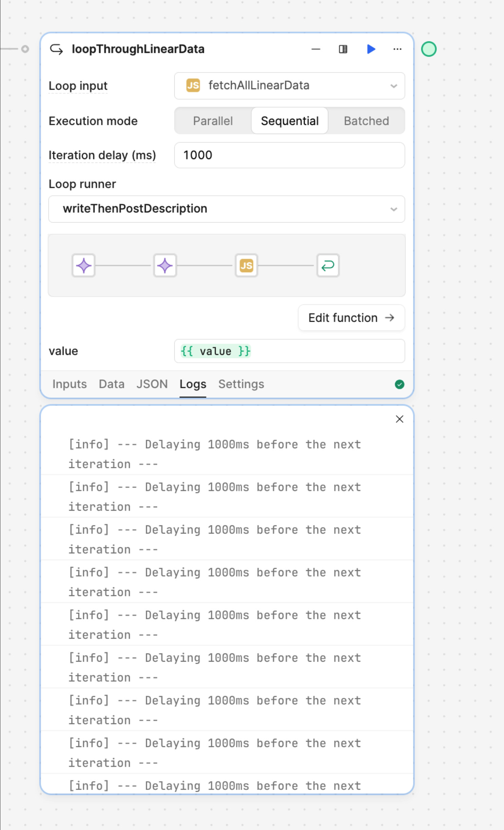
Task: Expand the writeThenPostDescription loop runner dropdown
Action: 227,209
